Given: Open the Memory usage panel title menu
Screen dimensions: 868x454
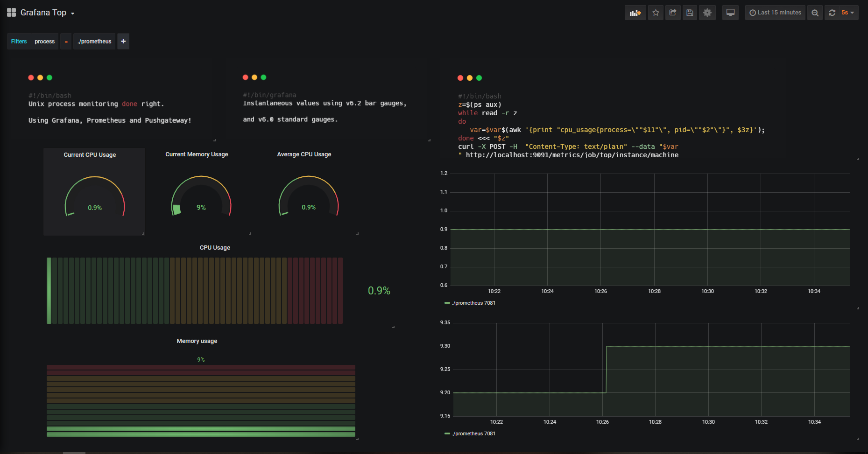Looking at the screenshot, I should click(197, 341).
